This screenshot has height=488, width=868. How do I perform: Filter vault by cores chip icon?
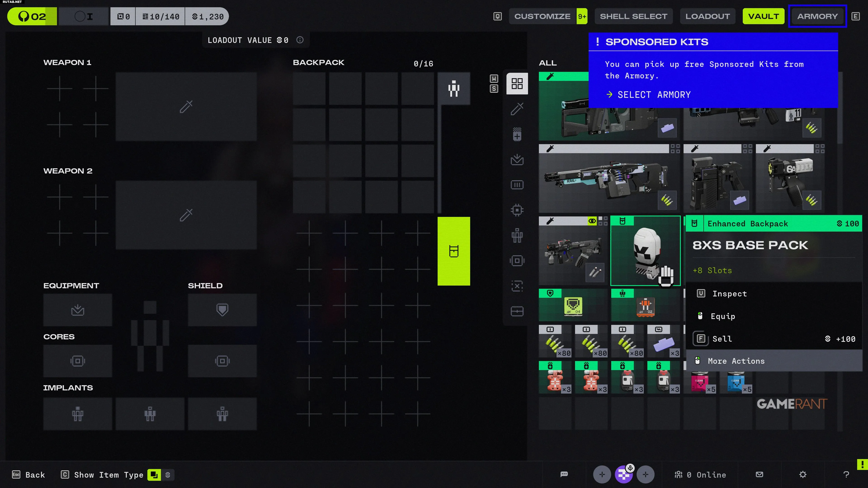tap(517, 210)
